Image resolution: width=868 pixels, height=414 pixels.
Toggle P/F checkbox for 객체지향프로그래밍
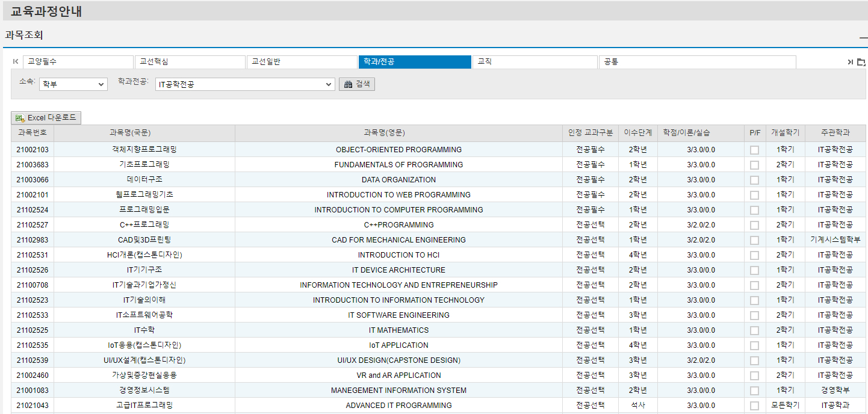754,150
